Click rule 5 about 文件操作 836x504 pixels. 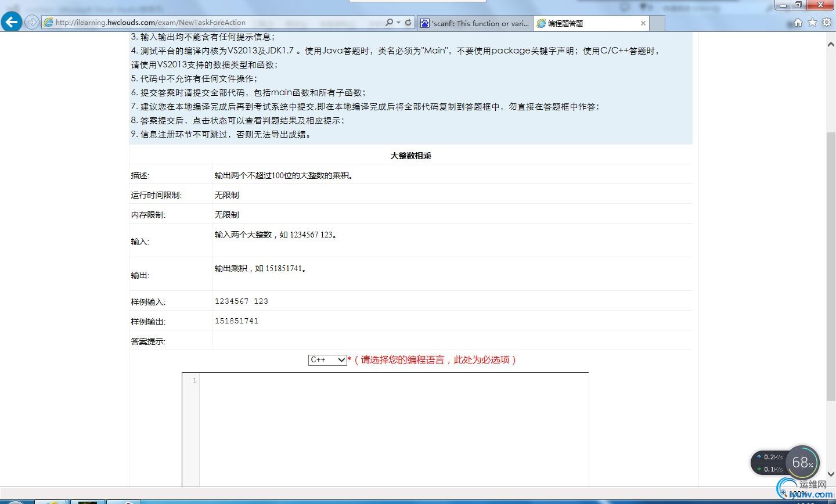pyautogui.click(x=194, y=78)
